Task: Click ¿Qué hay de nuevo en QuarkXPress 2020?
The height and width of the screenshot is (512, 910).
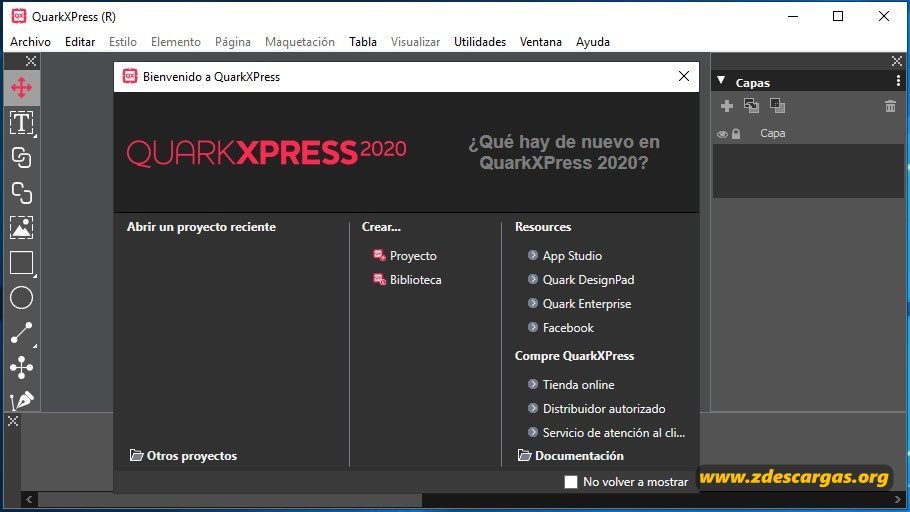Action: [x=564, y=152]
